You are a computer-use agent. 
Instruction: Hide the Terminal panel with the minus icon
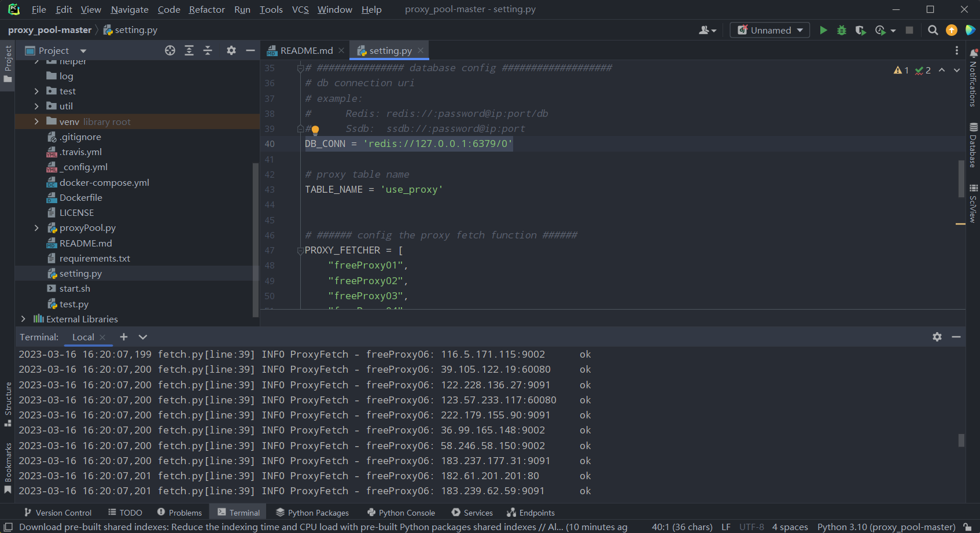point(956,337)
